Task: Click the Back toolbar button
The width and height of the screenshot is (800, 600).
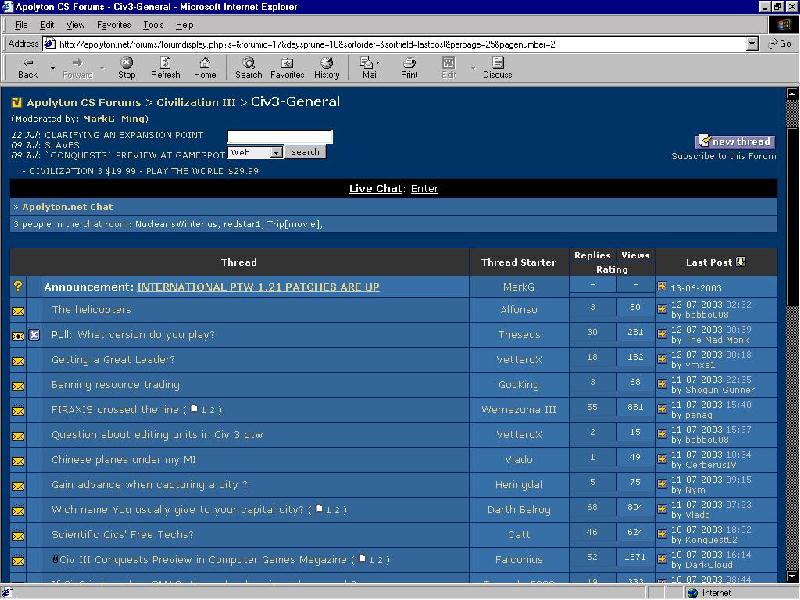Action: [28, 67]
